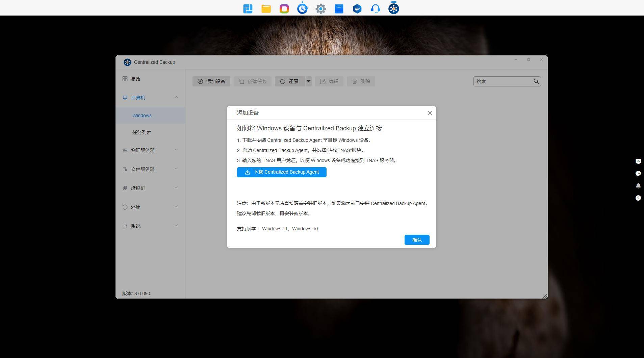644x358 pixels.
Task: Open the headset support icon in dock
Action: (x=375, y=9)
